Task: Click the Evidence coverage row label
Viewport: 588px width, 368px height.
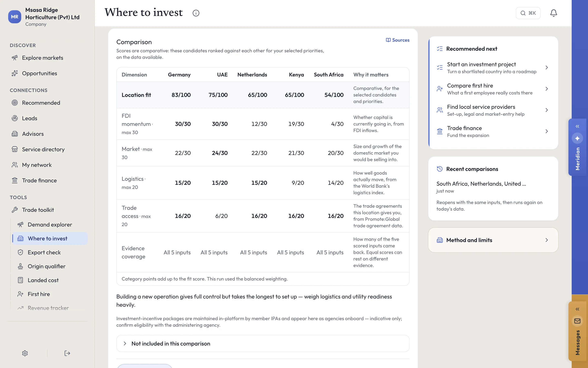Action: pos(133,252)
